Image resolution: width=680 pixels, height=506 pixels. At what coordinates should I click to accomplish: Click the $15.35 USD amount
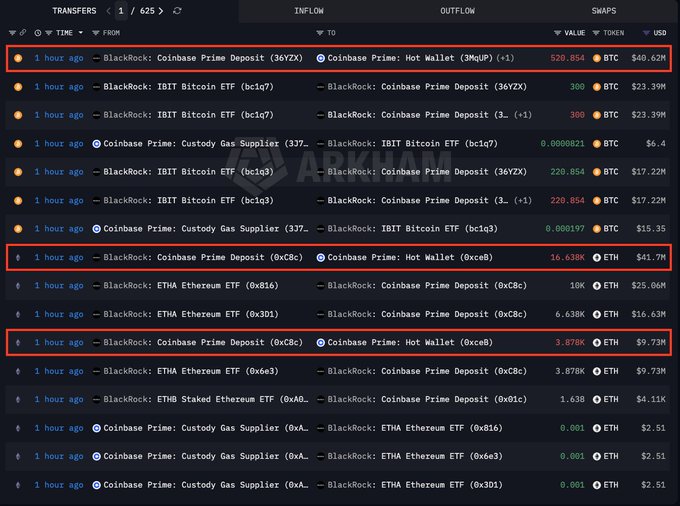click(651, 229)
